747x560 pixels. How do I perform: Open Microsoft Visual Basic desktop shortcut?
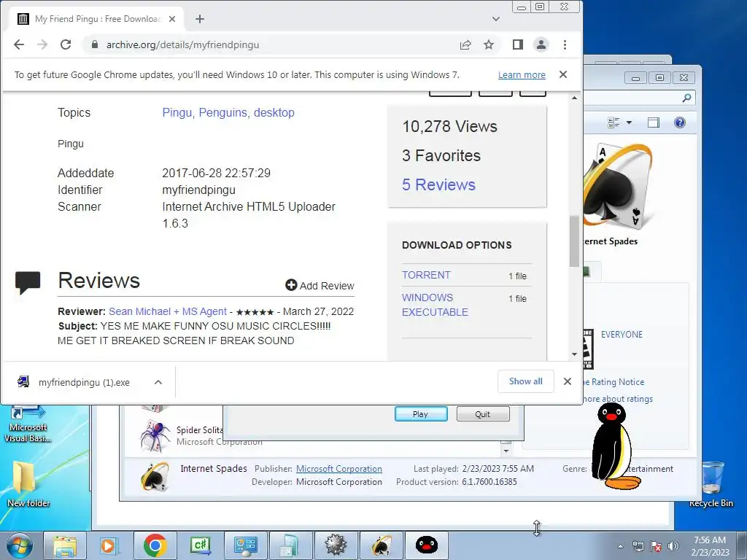point(28,425)
